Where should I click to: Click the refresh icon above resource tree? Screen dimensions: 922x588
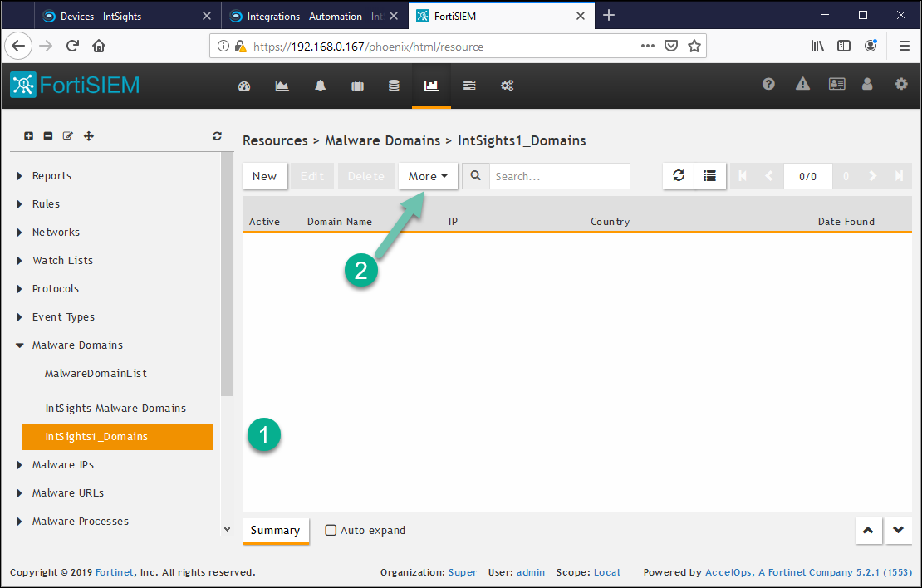tap(217, 136)
